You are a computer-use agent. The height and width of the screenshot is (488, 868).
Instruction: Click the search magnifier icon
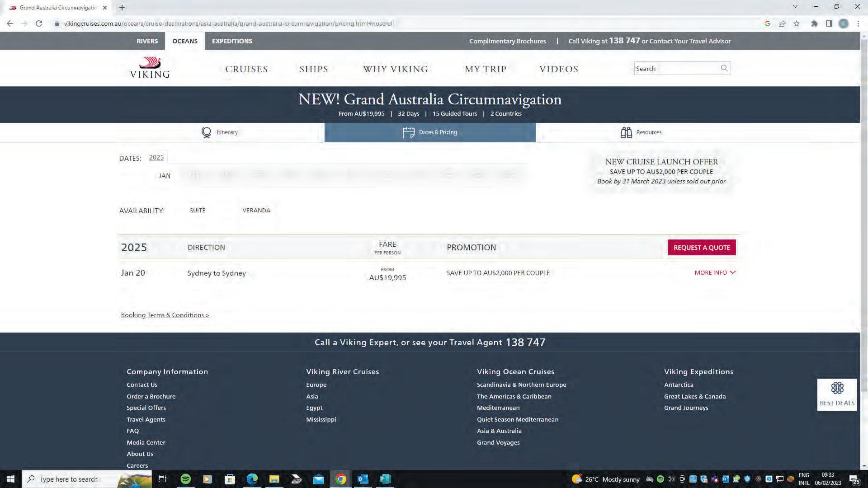tap(724, 68)
